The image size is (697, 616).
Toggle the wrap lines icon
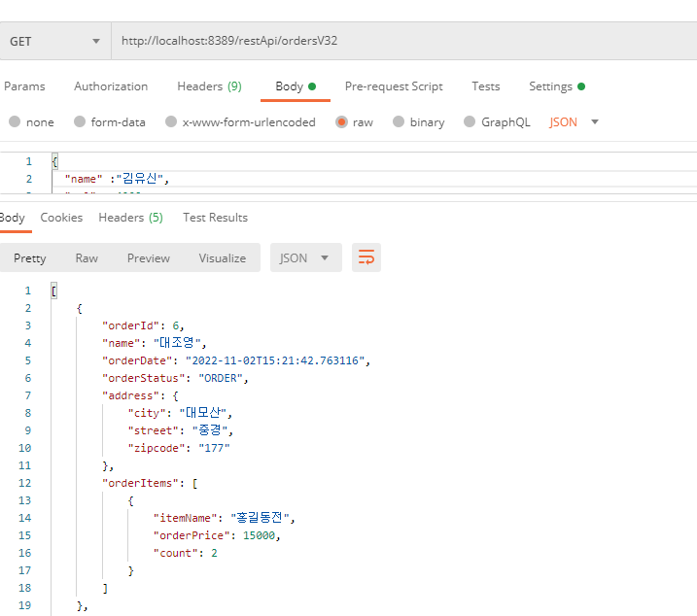(x=366, y=257)
